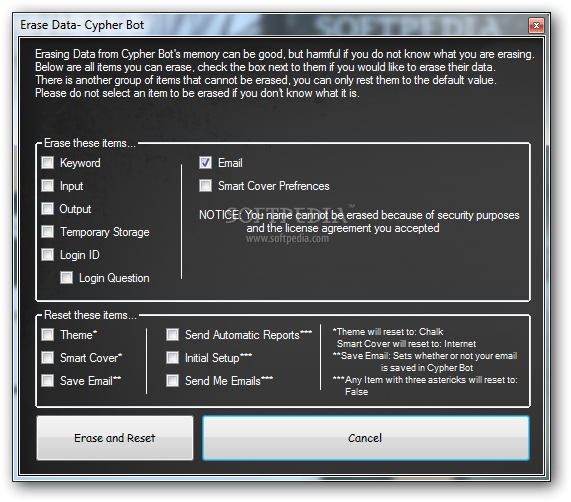Check Smart Cover Prefrences checkbox

tap(205, 186)
